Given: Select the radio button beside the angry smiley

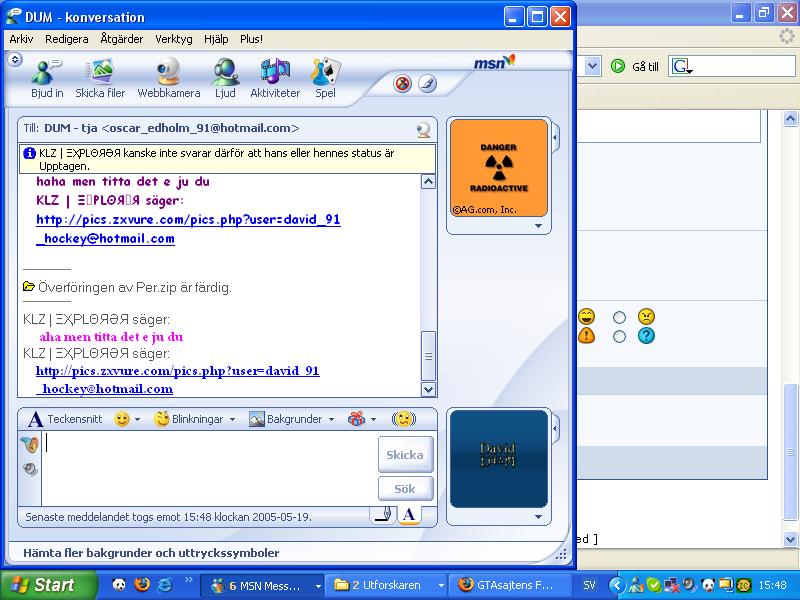Looking at the screenshot, I should pyautogui.click(x=619, y=318).
